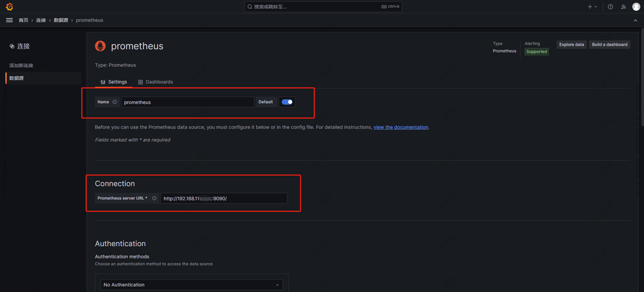Focus the Name input field
Image resolution: width=644 pixels, height=292 pixels.
coord(187,102)
